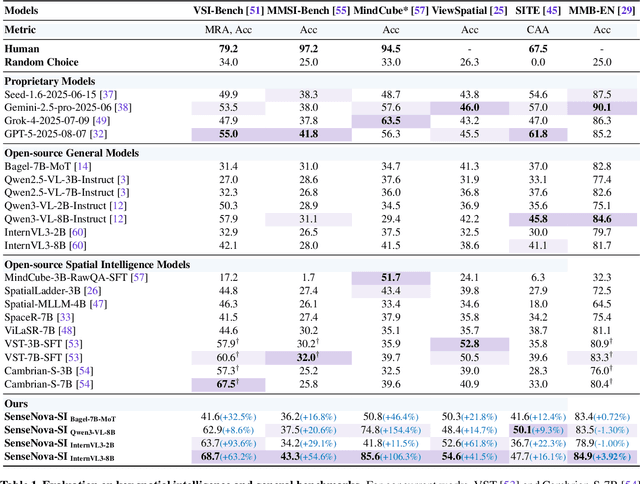640x484 pixels.
Task: Open citation [38] for Gemini-2.5-pro-2025-06
Action: (x=123, y=108)
